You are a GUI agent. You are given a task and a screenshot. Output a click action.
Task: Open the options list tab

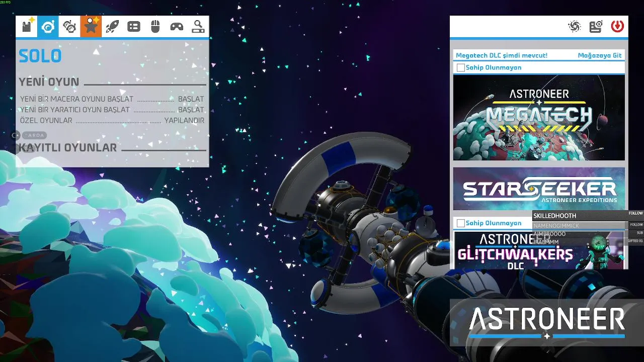point(134,27)
